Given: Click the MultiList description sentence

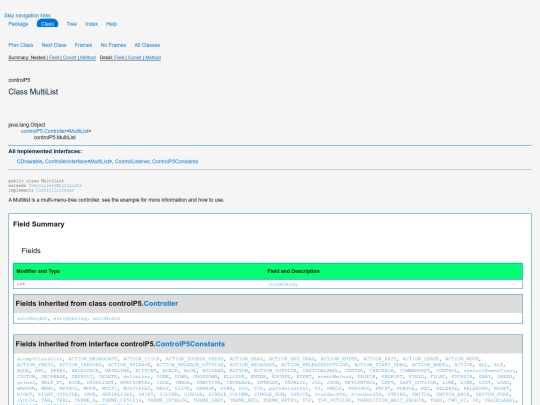Looking at the screenshot, I should [x=116, y=200].
